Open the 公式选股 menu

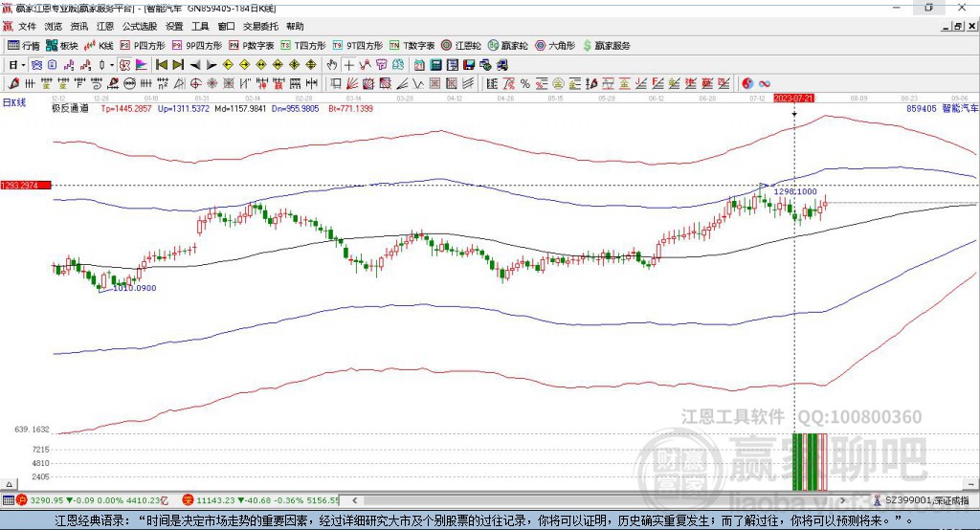pos(140,26)
